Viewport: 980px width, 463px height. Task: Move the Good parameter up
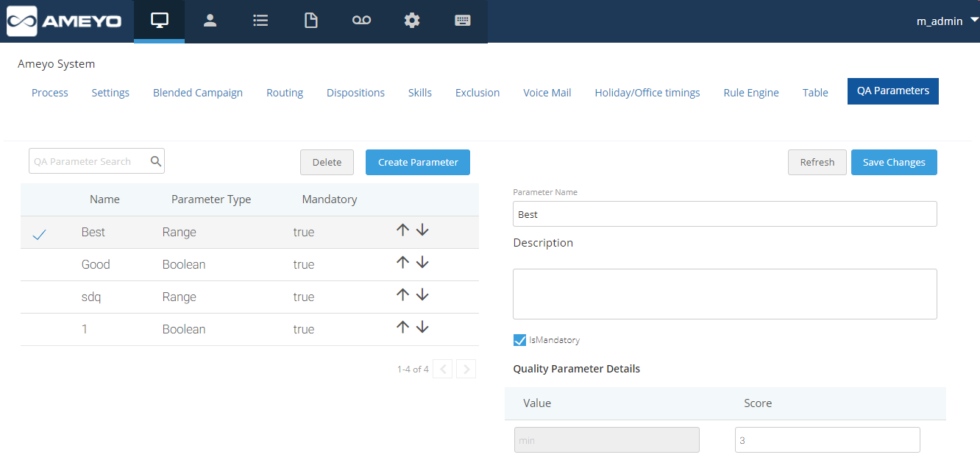[402, 261]
